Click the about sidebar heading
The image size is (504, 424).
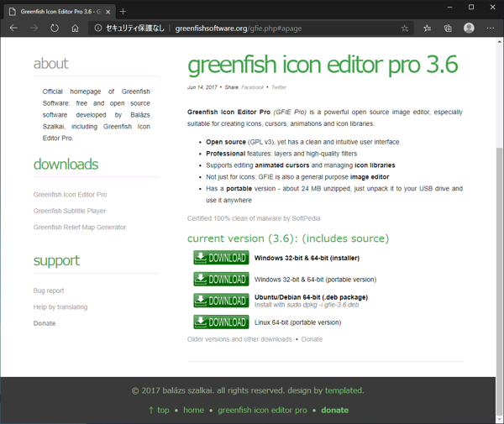pyautogui.click(x=50, y=64)
